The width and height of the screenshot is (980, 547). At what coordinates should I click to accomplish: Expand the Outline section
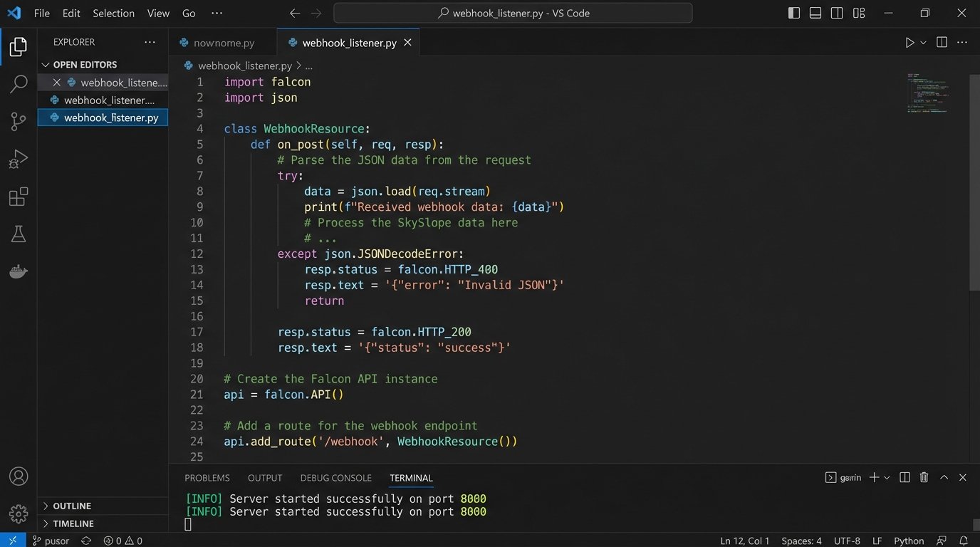(x=72, y=506)
